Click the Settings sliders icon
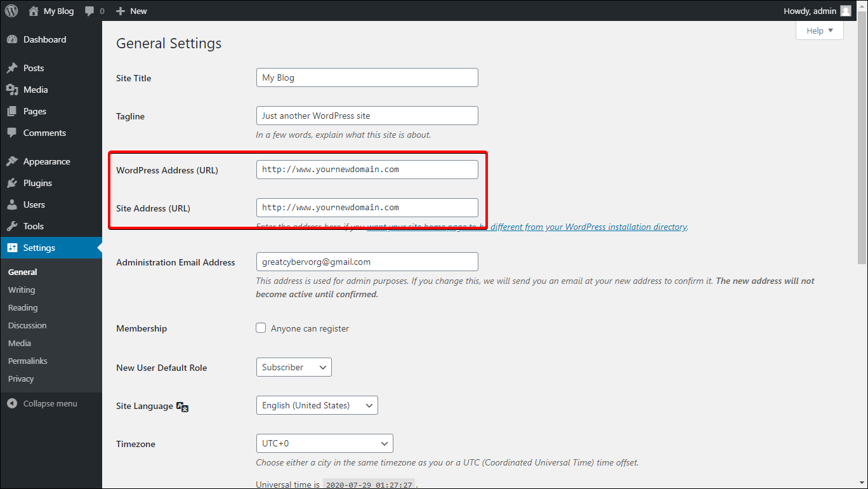 click(12, 248)
